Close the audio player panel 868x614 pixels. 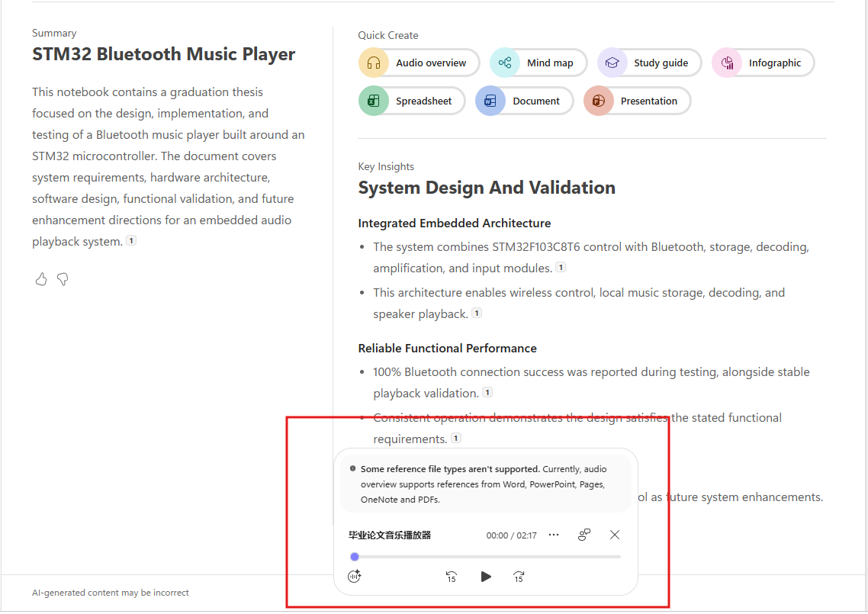pos(615,535)
